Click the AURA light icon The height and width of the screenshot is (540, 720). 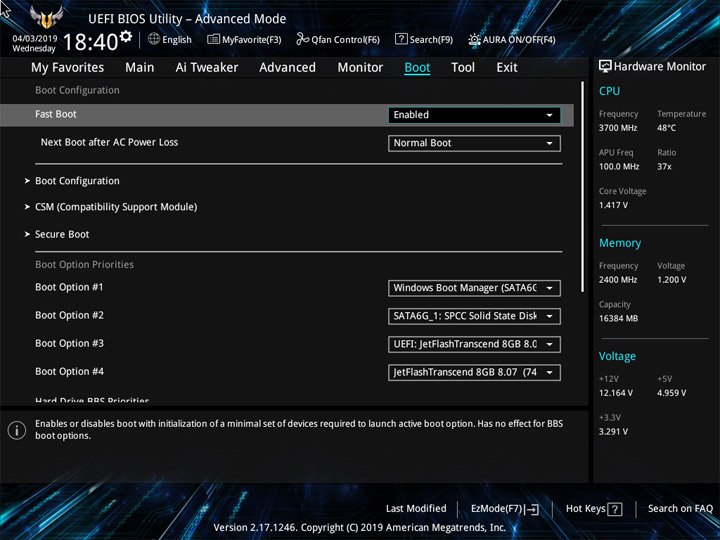(474, 39)
